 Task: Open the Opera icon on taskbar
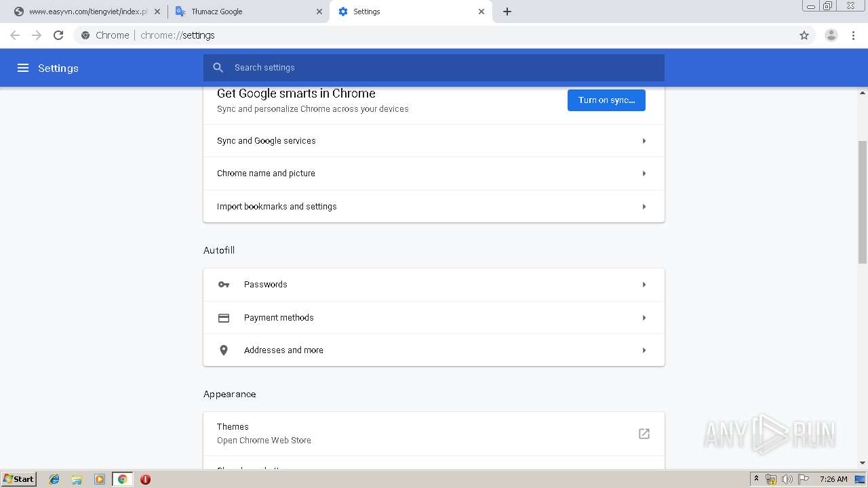pyautogui.click(x=145, y=479)
